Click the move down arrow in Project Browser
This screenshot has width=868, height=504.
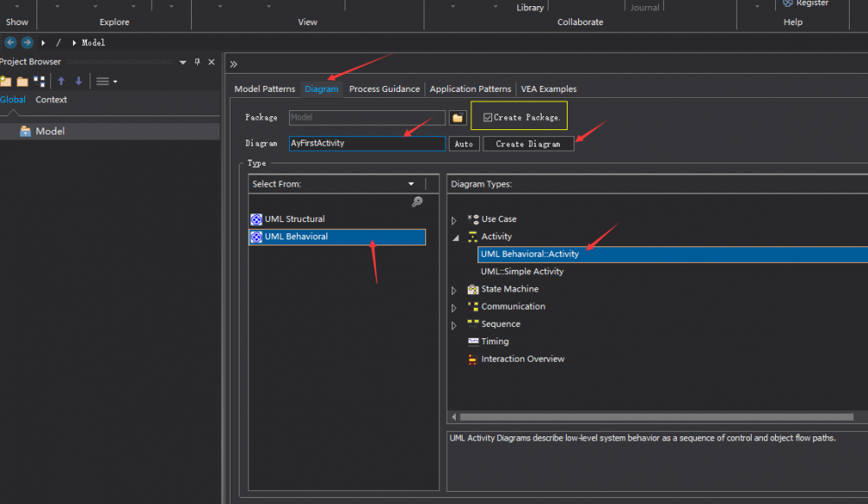[76, 81]
